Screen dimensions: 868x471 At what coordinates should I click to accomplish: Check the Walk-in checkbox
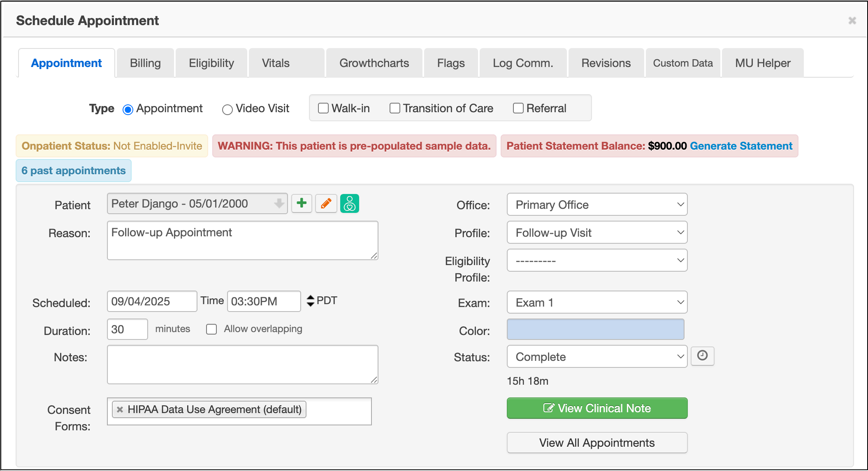[x=323, y=108]
